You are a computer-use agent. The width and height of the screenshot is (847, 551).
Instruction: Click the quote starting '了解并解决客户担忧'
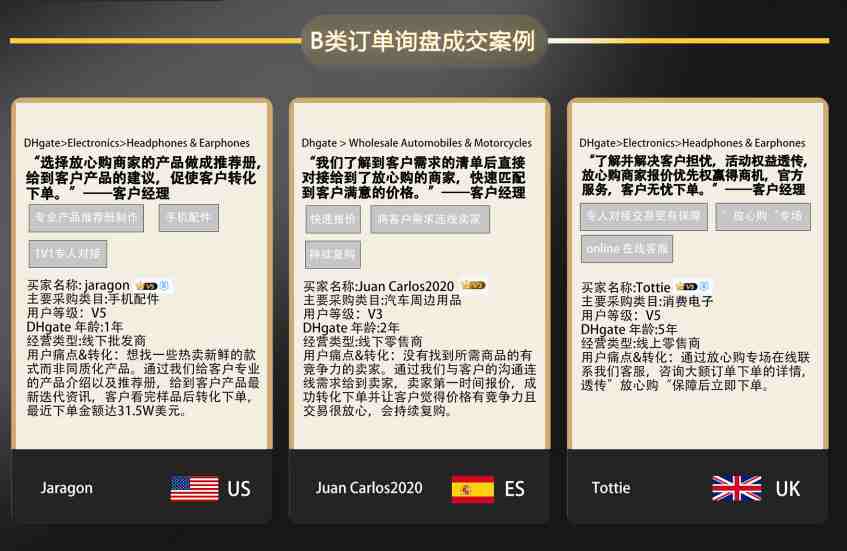[x=694, y=176]
